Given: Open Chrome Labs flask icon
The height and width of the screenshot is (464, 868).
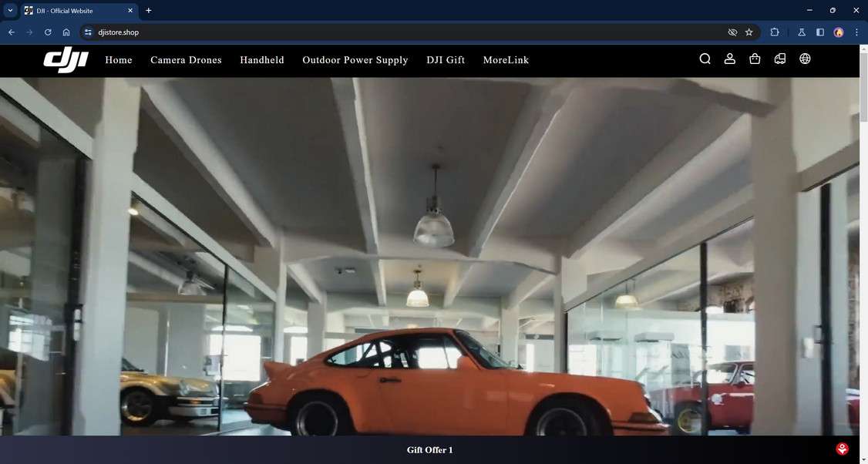Looking at the screenshot, I should pyautogui.click(x=801, y=32).
